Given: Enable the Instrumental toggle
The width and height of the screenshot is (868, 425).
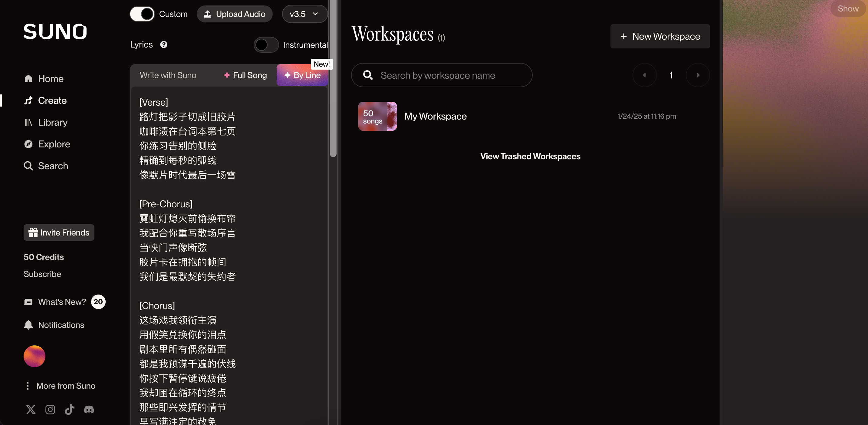Looking at the screenshot, I should click(266, 45).
